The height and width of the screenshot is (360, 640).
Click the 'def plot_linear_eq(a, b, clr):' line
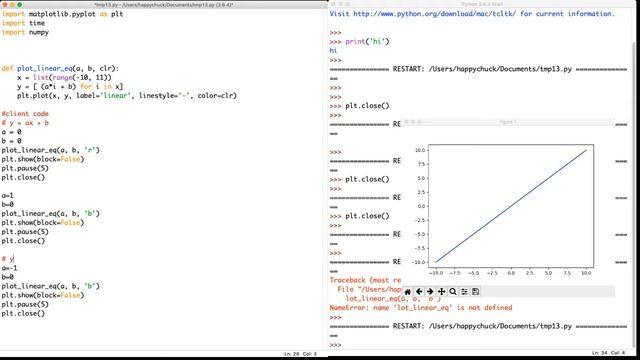[60, 69]
